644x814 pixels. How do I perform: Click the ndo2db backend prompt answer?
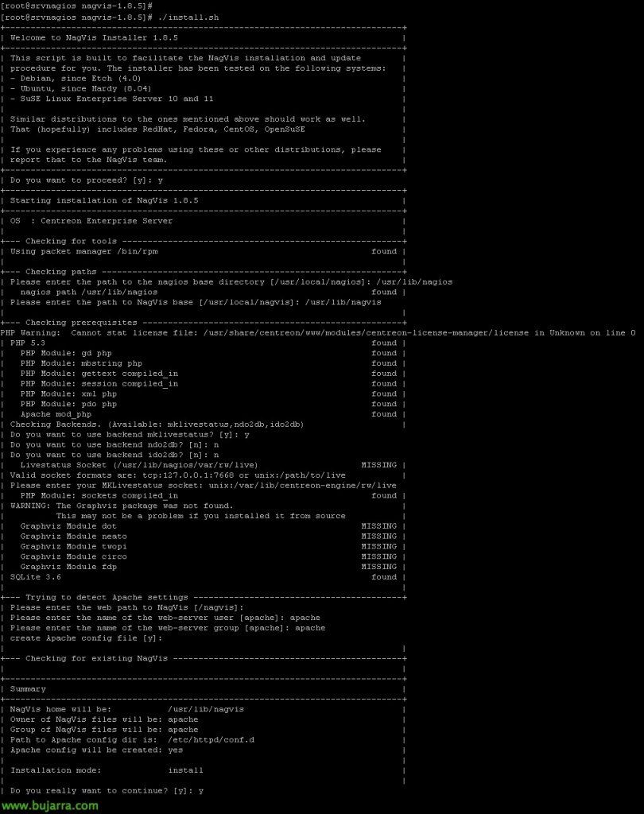[216, 445]
